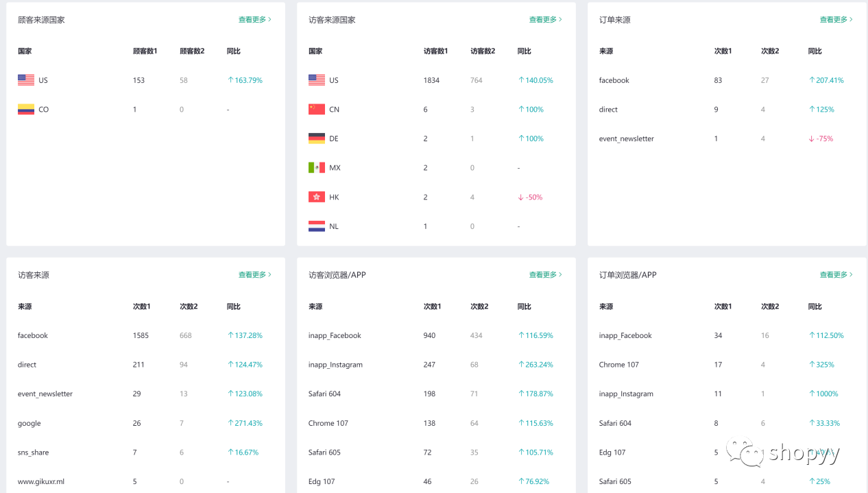Click the US flag in 访客来源国家

point(317,80)
